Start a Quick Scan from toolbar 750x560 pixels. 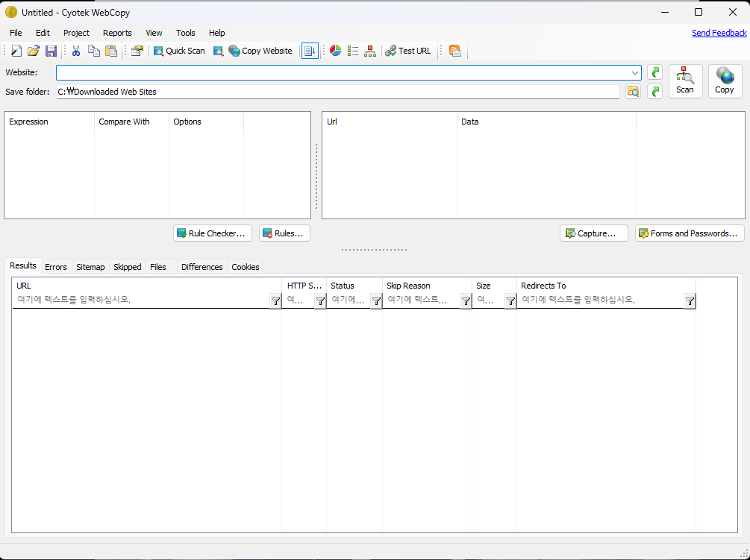coord(179,51)
